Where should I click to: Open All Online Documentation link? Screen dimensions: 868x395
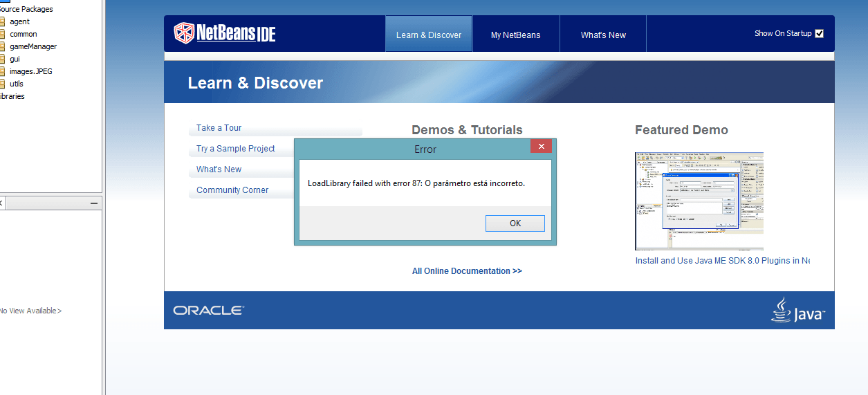click(467, 271)
